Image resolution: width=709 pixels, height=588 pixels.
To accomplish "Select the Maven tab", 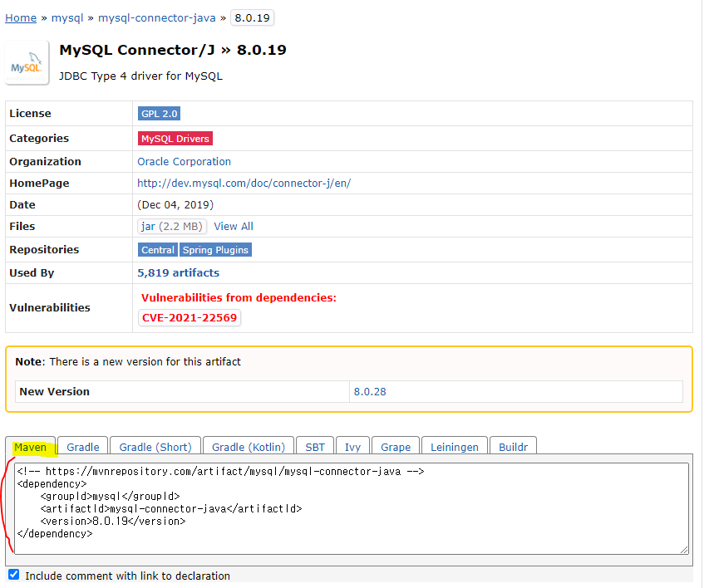I will click(30, 447).
